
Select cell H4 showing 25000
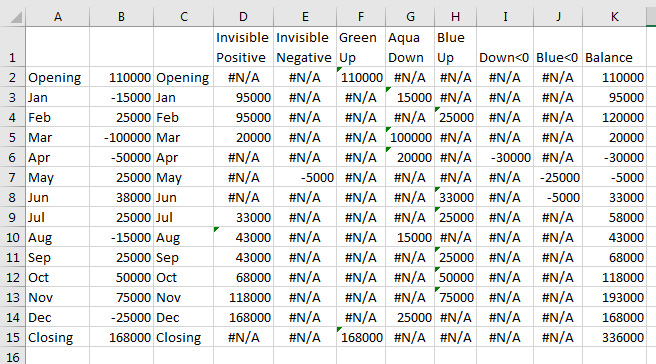(x=456, y=117)
